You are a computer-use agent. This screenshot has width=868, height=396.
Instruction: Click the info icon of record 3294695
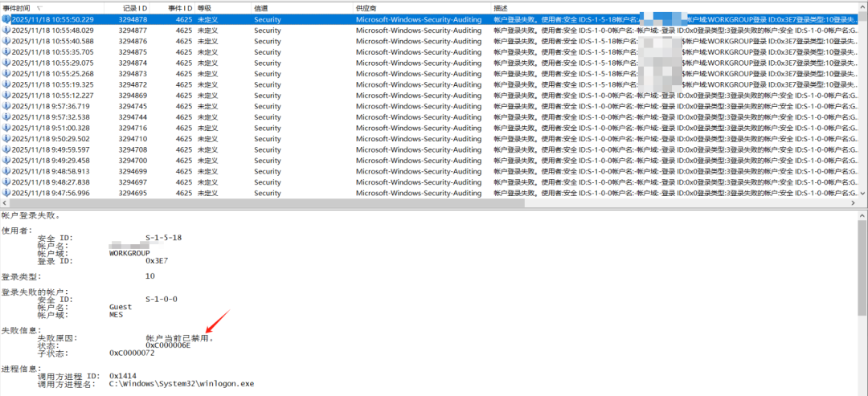click(6, 193)
